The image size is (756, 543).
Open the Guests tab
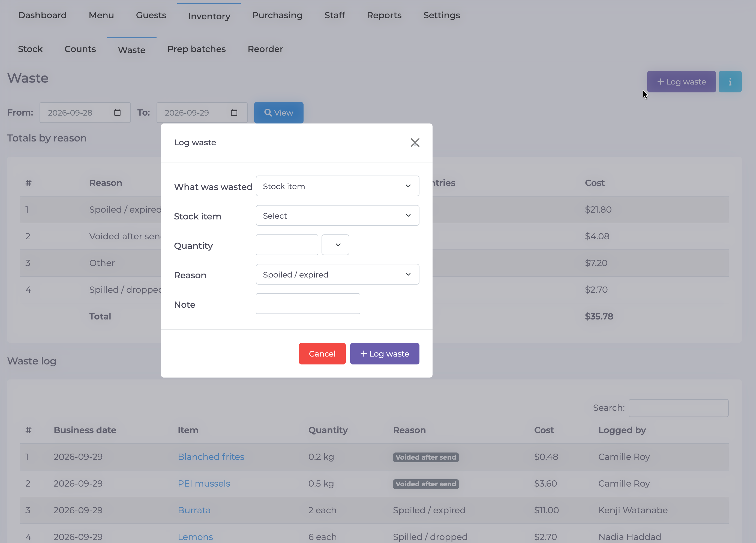point(151,15)
